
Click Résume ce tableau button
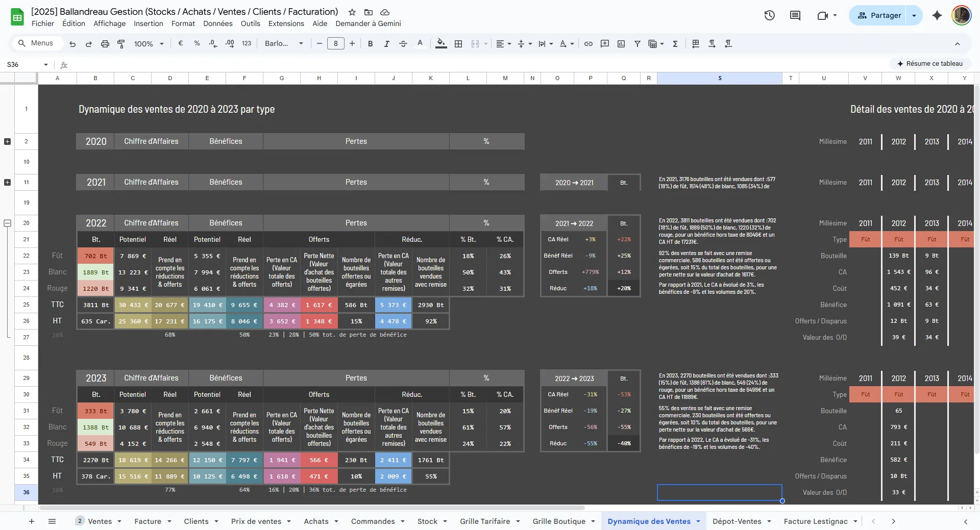pos(929,64)
